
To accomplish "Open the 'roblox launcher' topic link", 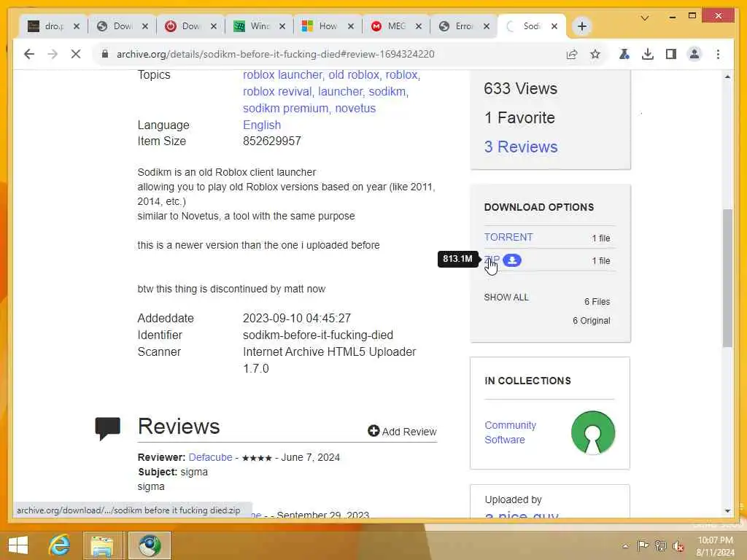I will [282, 75].
